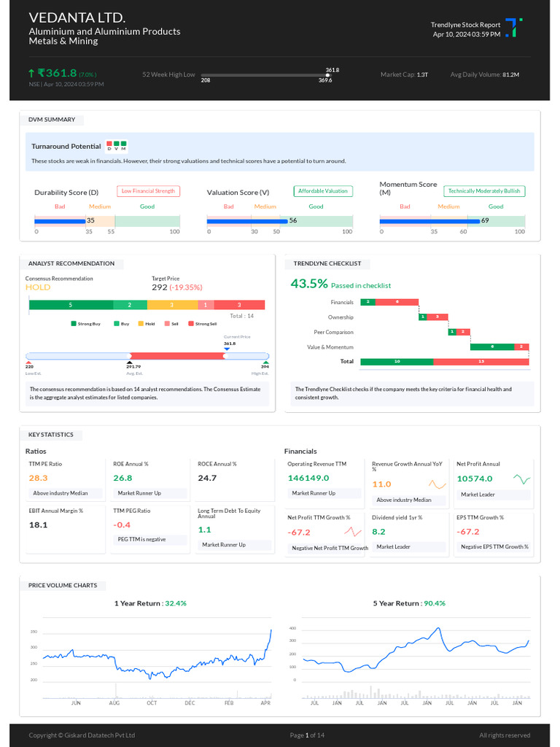Image resolution: width=560 pixels, height=747 pixels.
Task: Click the Low Financial Strength badge
Action: [x=148, y=191]
